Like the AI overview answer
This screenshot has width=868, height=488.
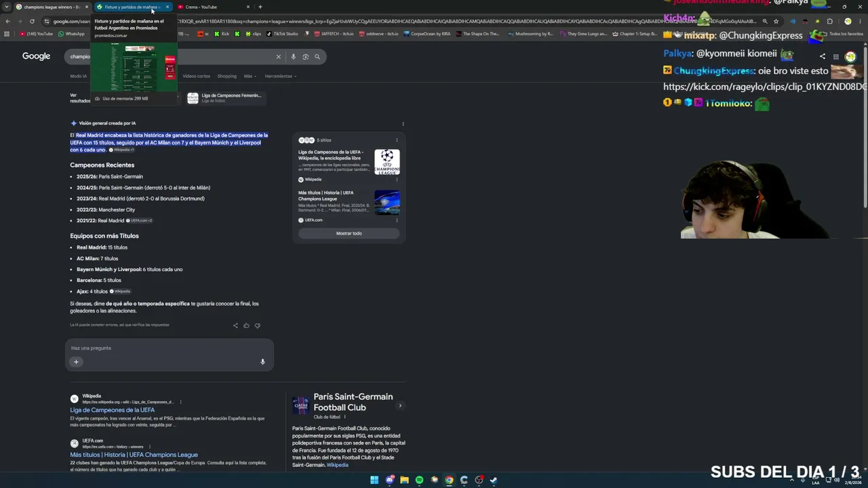tap(246, 325)
